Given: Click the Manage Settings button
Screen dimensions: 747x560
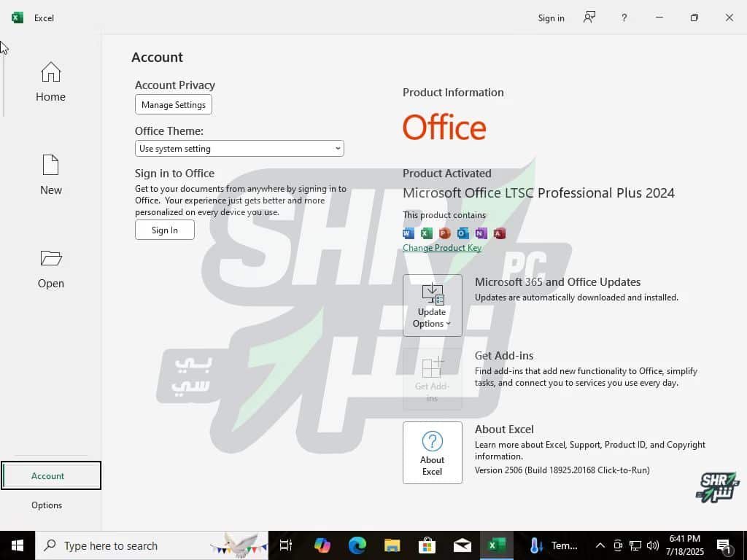Looking at the screenshot, I should (x=174, y=105).
